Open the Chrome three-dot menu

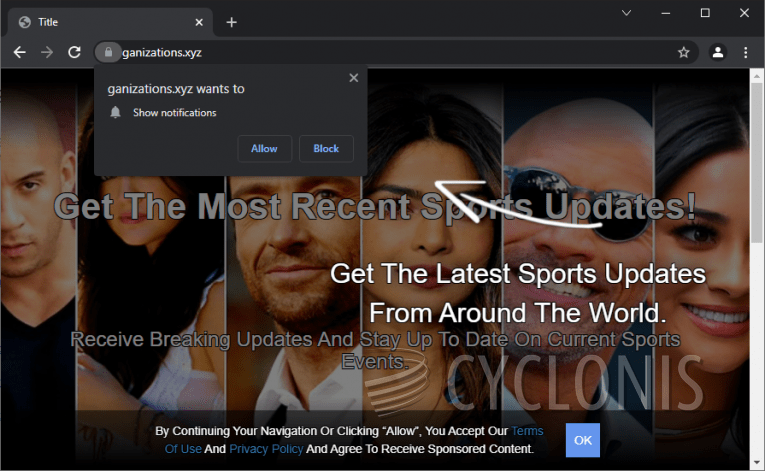[x=745, y=52]
